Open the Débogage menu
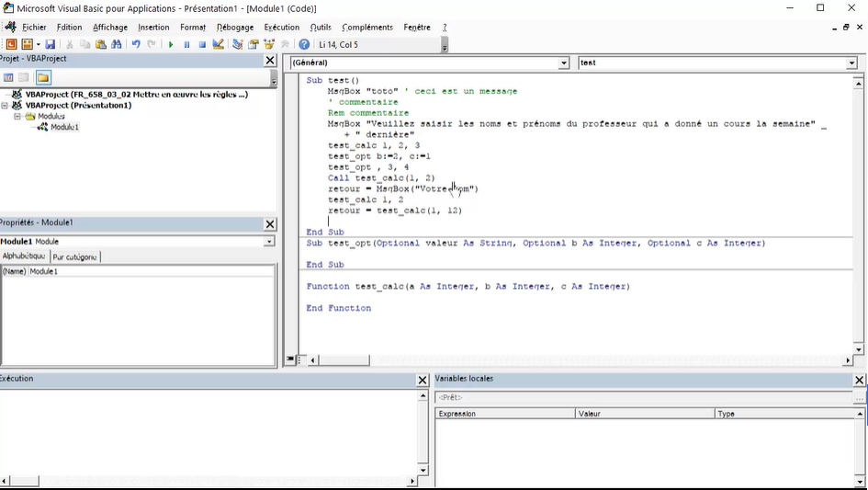 click(235, 28)
